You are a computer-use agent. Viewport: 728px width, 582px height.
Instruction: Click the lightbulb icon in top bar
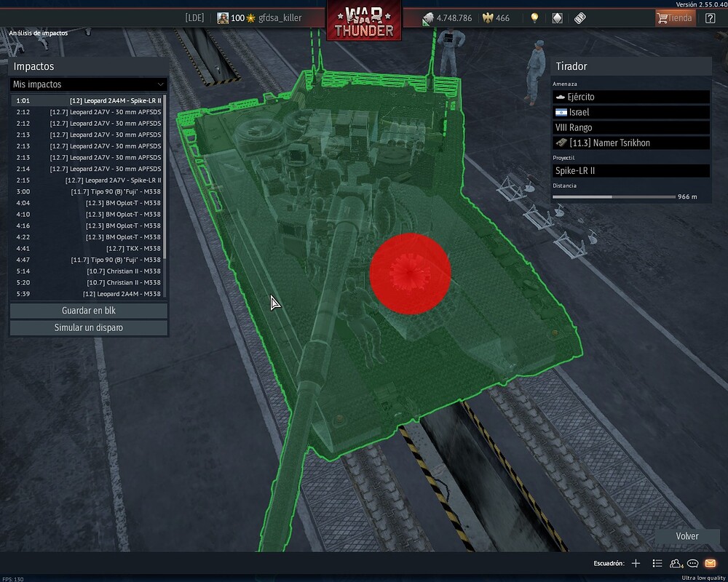click(534, 18)
